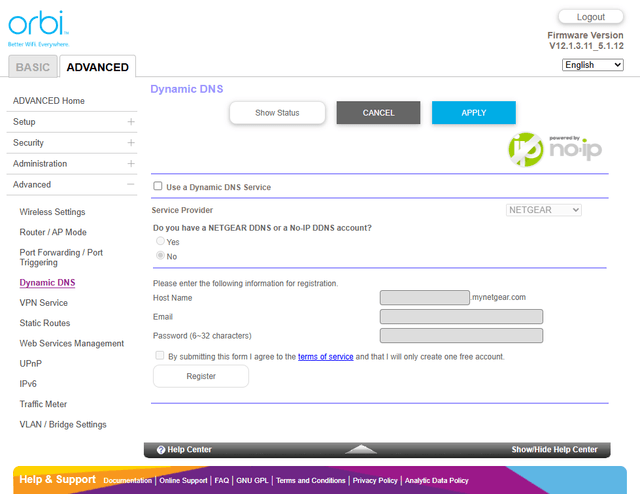Click the .mynetgear.com domain suffix text
Viewport: 640px width, 494px height.
tap(498, 297)
